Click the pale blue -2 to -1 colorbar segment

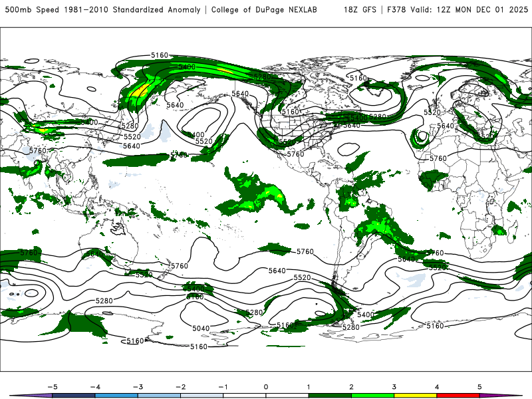point(202,396)
